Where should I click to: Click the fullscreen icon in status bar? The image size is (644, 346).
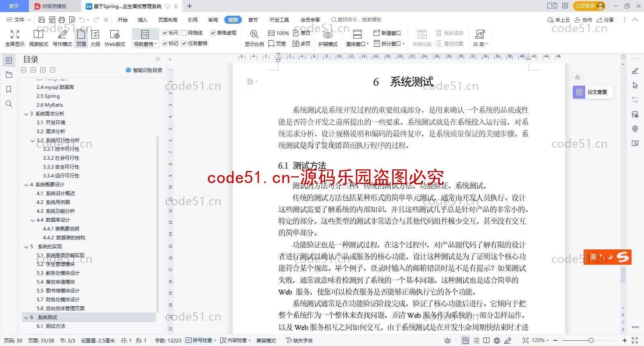(635, 340)
